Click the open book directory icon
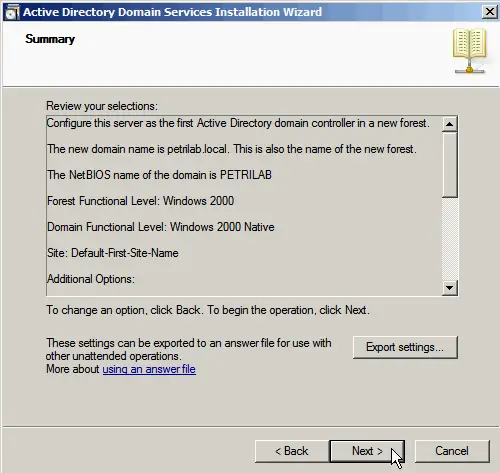The width and height of the screenshot is (500, 473). (469, 51)
